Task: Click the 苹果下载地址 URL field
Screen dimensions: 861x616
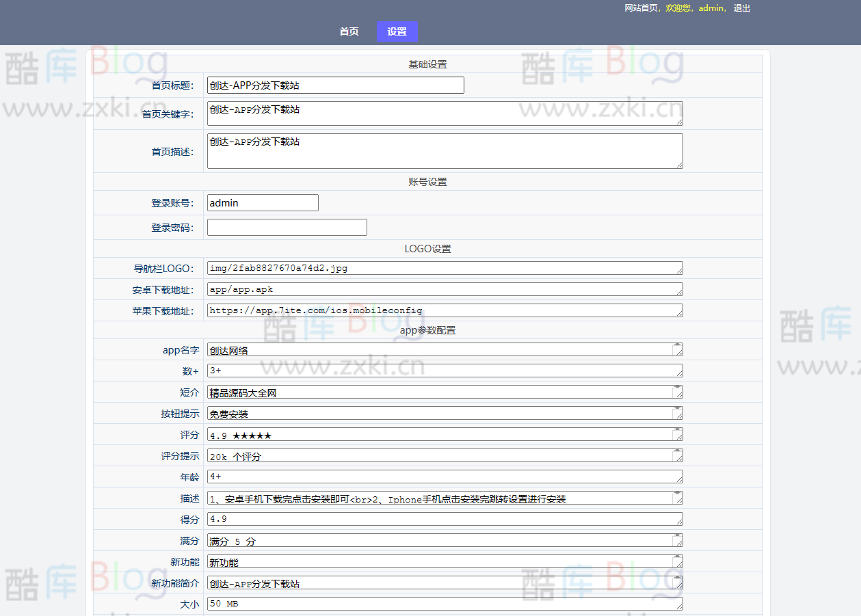Action: click(x=445, y=310)
